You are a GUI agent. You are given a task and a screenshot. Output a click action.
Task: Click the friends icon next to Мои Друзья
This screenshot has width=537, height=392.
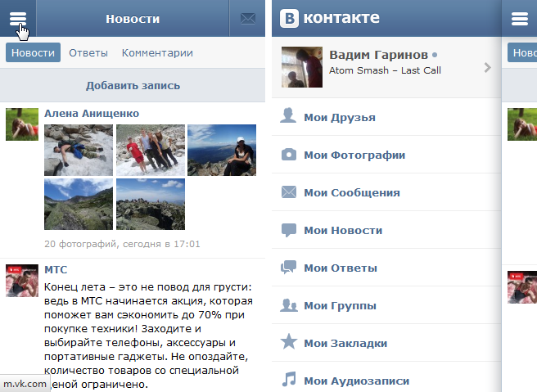click(x=288, y=115)
